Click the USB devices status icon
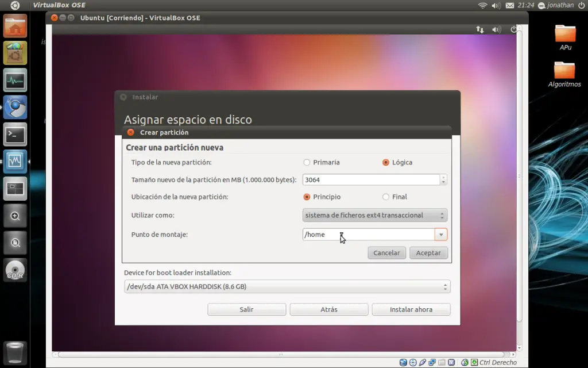 tap(423, 362)
